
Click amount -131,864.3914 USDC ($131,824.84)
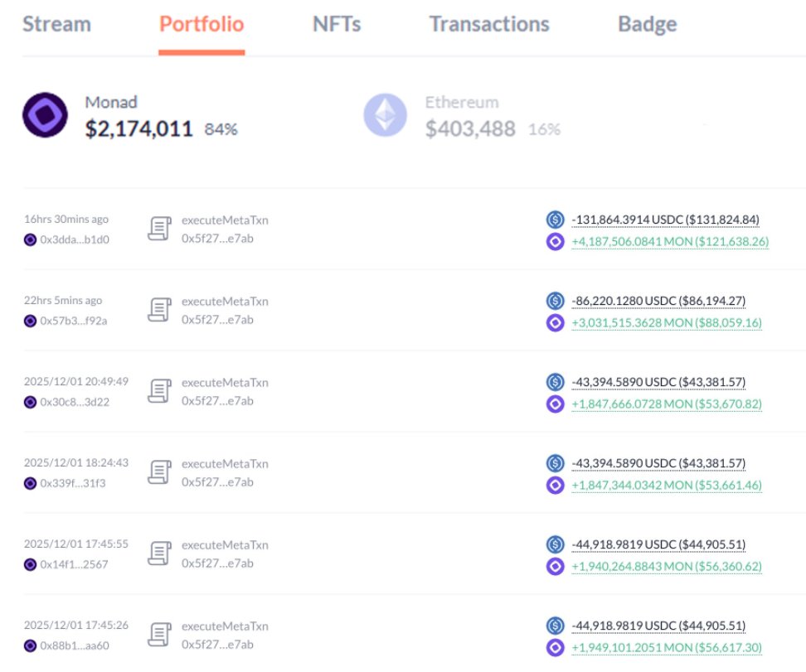tap(665, 220)
